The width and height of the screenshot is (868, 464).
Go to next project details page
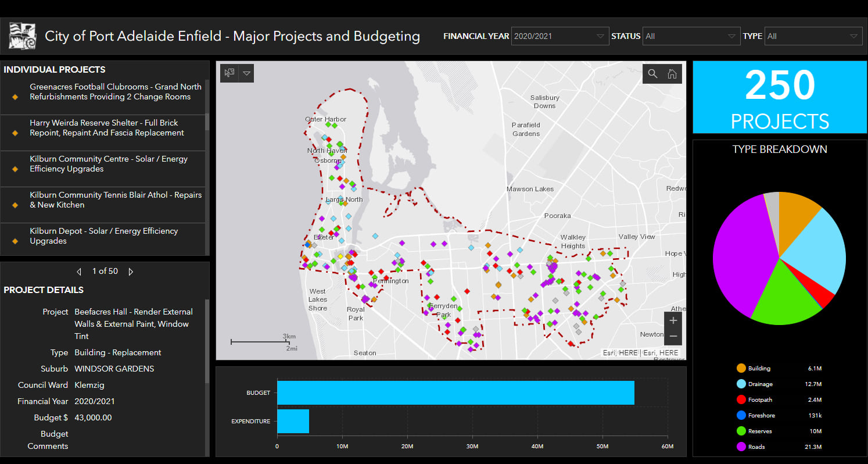tap(131, 272)
